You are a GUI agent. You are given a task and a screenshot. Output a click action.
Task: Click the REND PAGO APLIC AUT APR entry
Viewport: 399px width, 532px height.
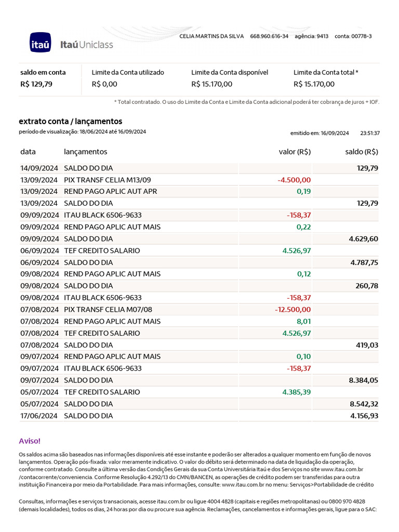pos(110,191)
